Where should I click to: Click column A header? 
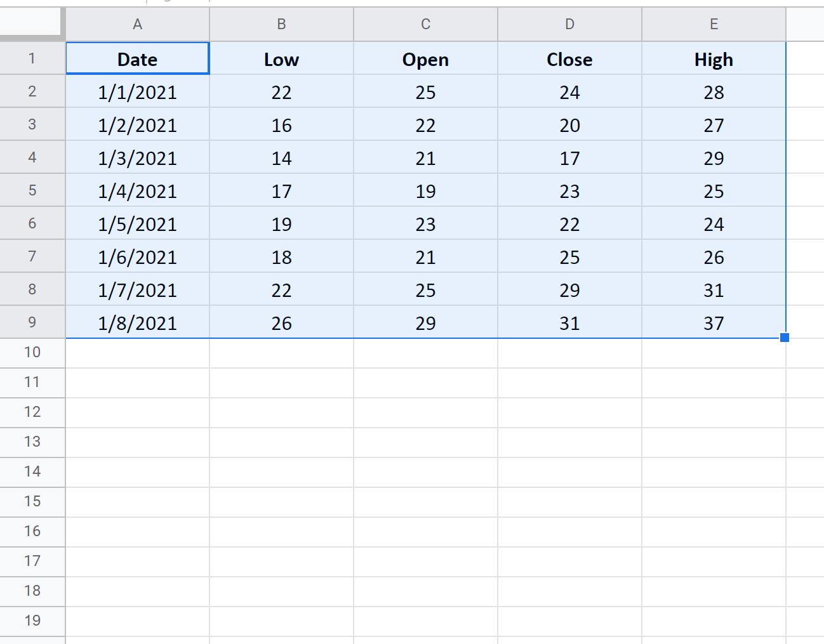[137, 24]
